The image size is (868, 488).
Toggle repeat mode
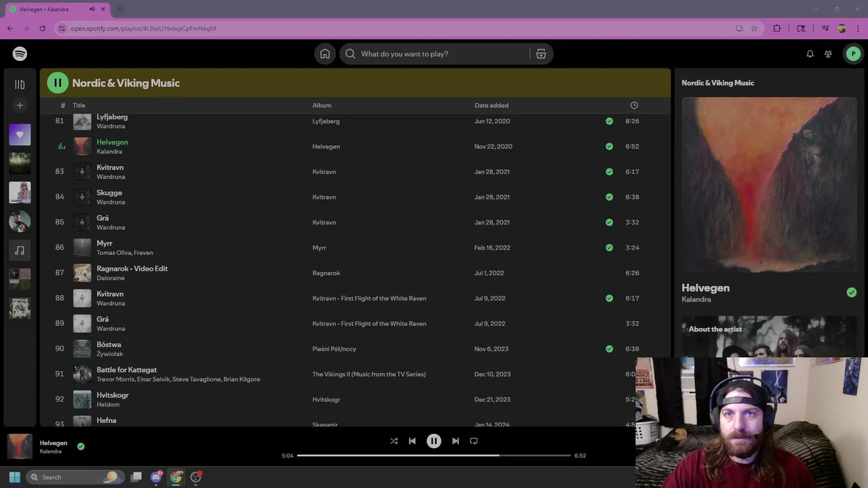pos(474,441)
